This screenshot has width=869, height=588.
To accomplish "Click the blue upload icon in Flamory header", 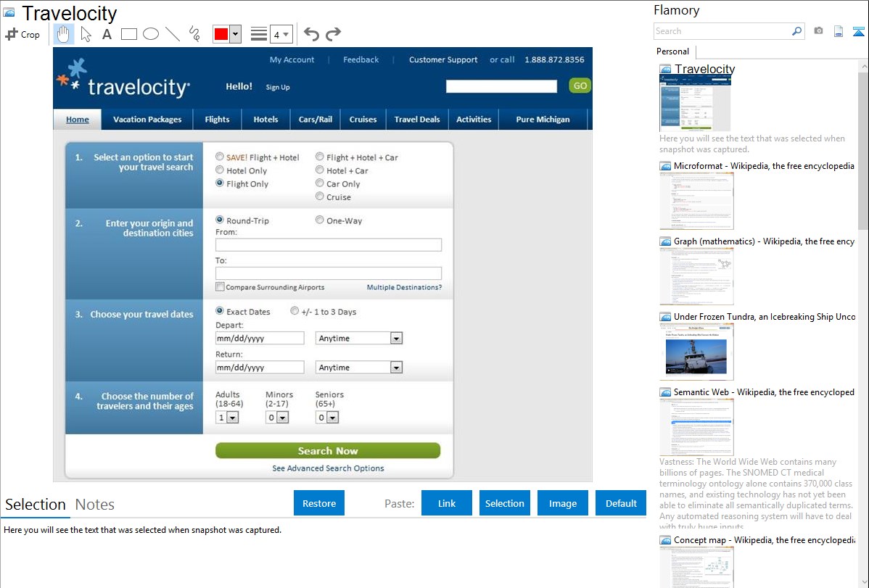I will pos(858,31).
